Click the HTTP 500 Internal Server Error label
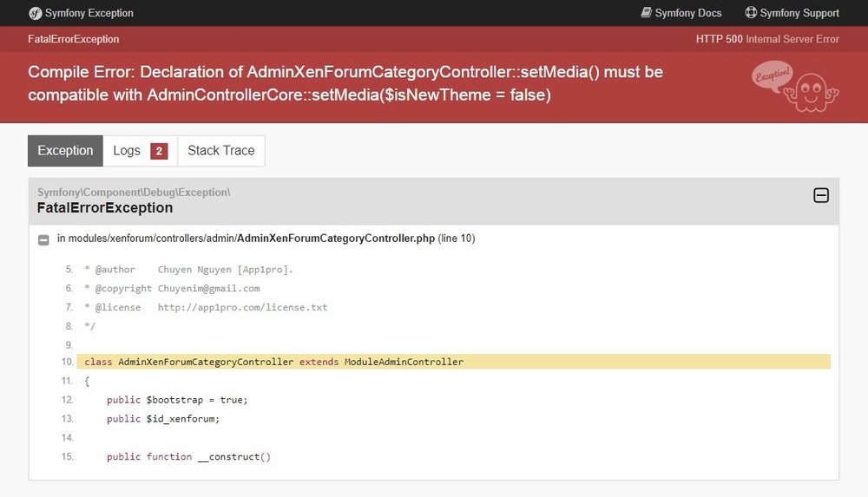 pyautogui.click(x=767, y=39)
